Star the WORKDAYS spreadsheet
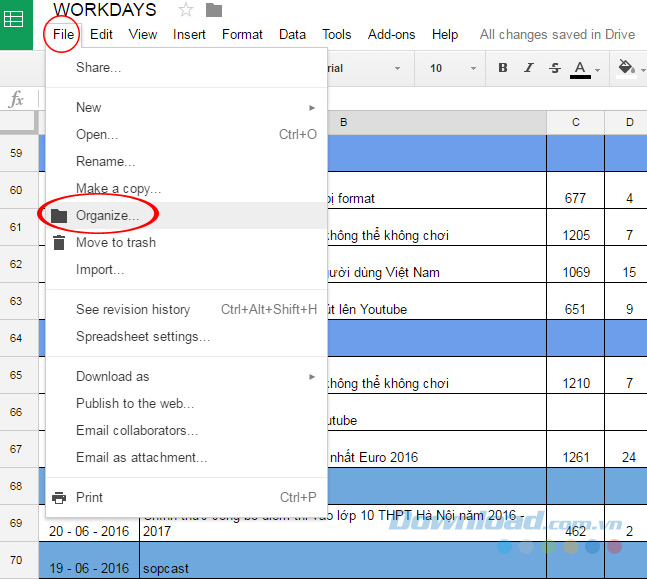 [186, 9]
